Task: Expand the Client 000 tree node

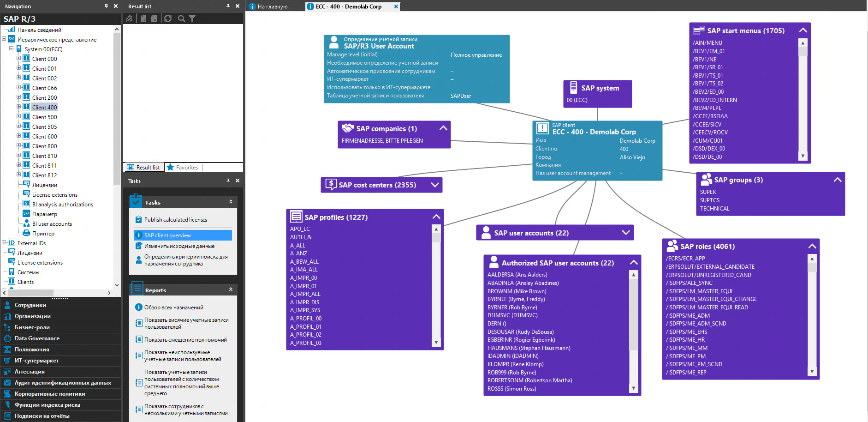Action: click(18, 58)
